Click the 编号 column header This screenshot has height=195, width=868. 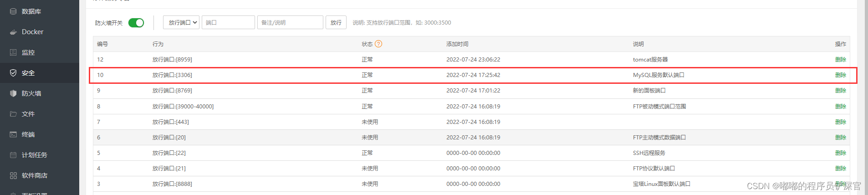pyautogui.click(x=102, y=44)
